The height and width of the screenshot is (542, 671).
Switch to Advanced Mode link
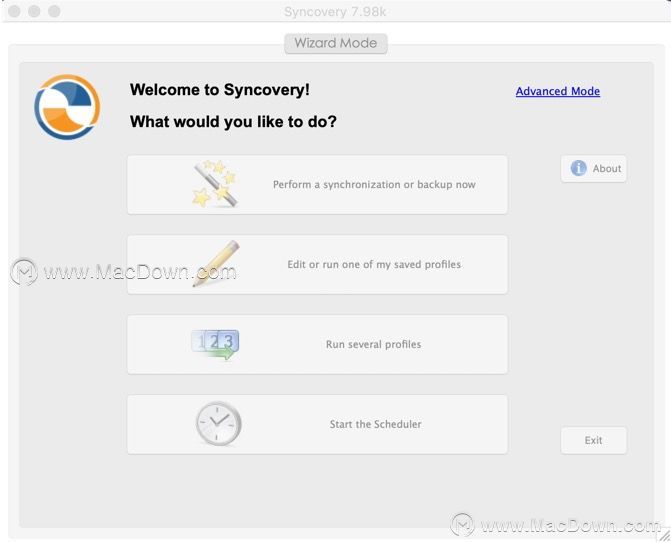[x=558, y=91]
